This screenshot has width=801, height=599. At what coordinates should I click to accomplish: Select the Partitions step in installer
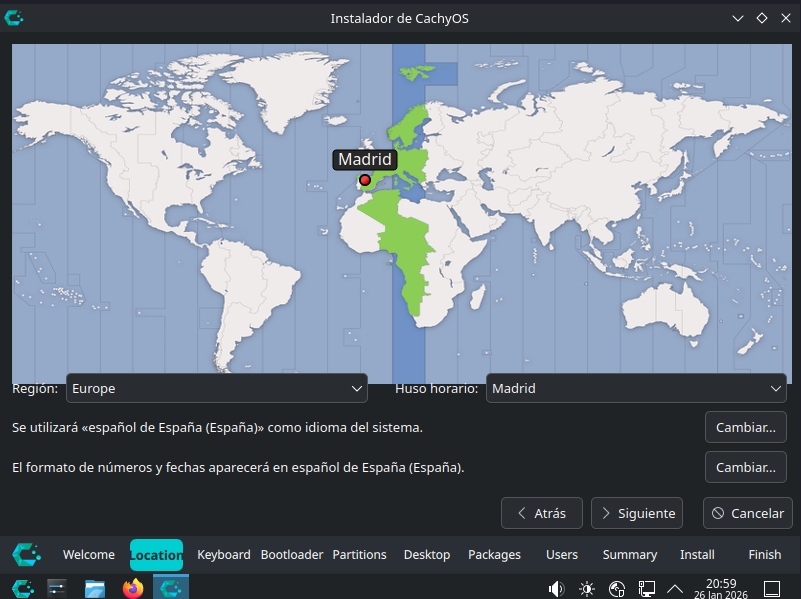tap(359, 554)
